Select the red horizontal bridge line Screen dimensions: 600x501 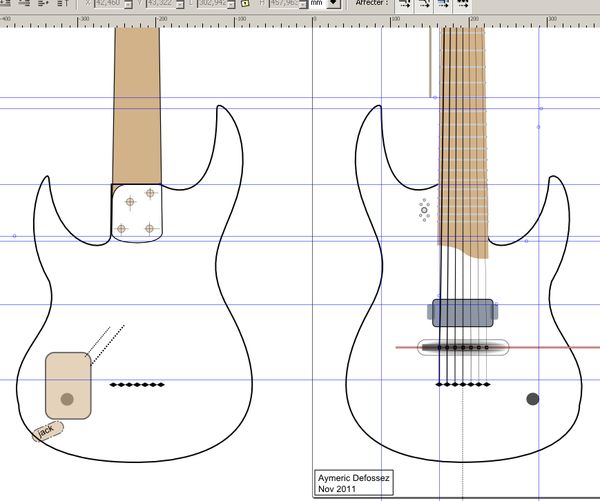[497, 348]
